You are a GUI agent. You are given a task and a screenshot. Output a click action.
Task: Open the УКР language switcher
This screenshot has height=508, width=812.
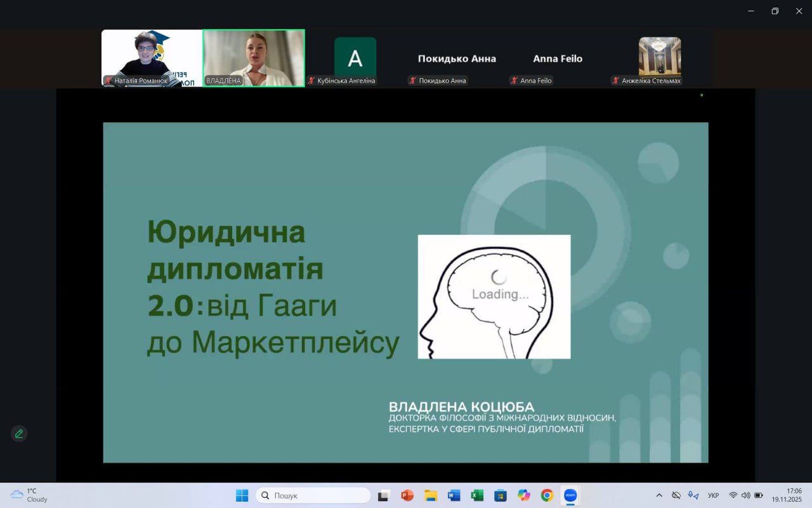point(713,495)
